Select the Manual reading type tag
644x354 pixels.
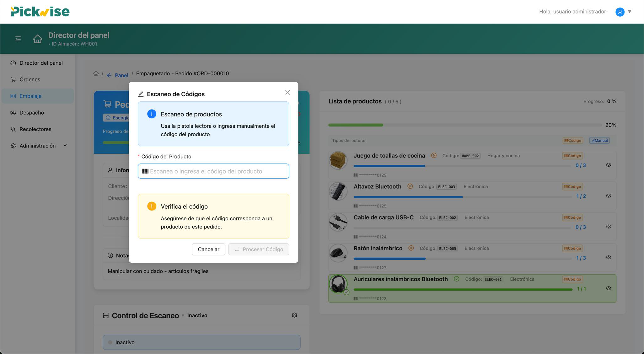(x=599, y=141)
